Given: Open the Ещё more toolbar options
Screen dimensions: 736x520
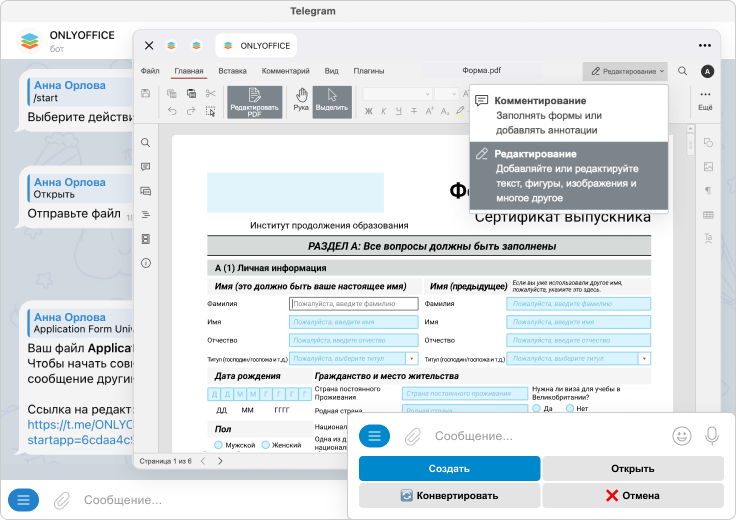Looking at the screenshot, I should (705, 100).
